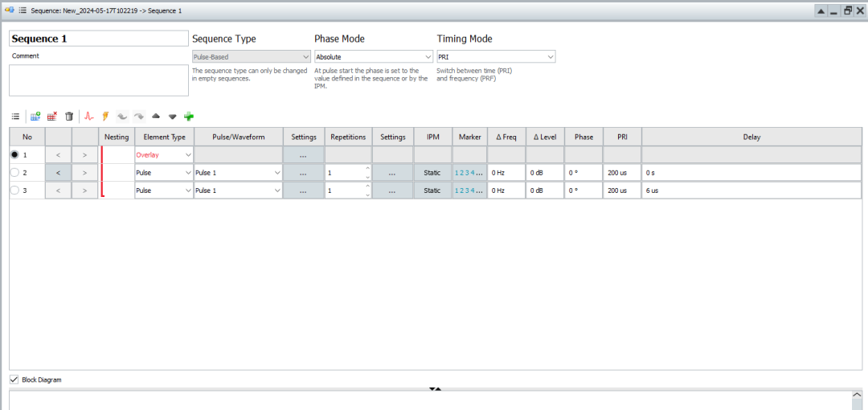Click the remove row icon with red X
The width and height of the screenshot is (868, 410).
pyautogui.click(x=52, y=117)
